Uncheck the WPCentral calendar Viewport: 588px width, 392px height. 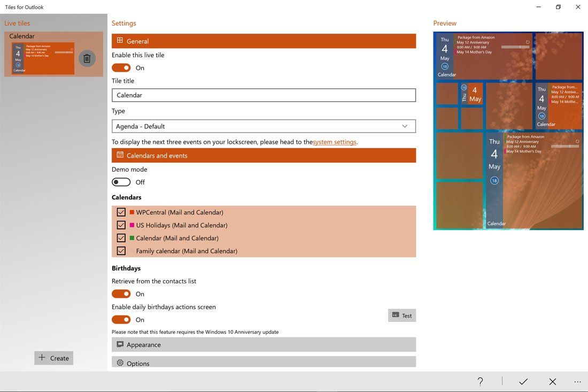(121, 212)
